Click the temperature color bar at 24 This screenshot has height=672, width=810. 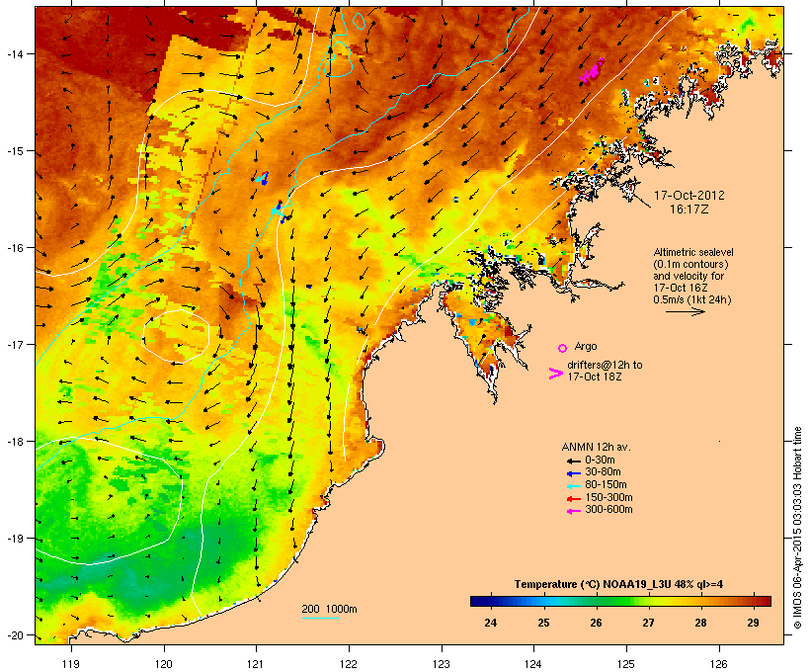point(491,601)
